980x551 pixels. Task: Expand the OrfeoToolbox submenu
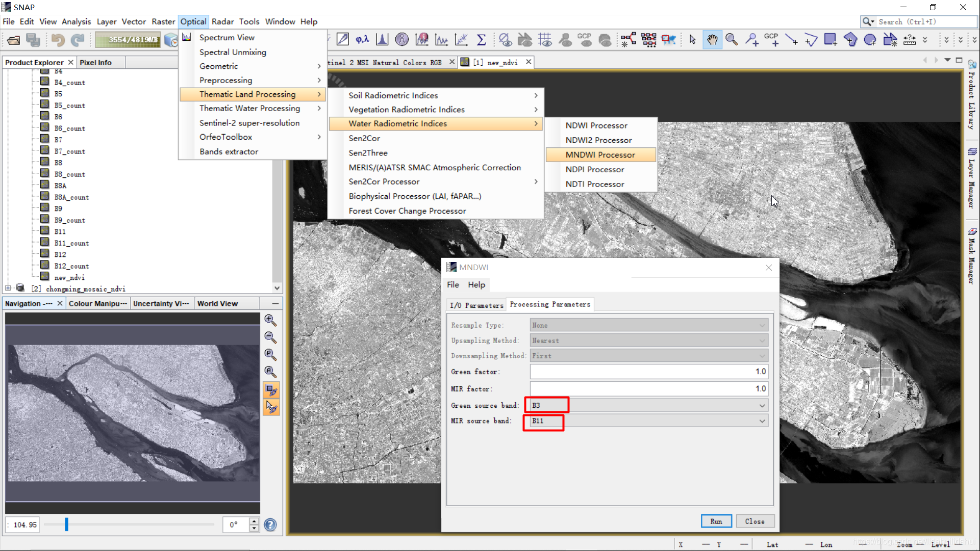tap(254, 137)
